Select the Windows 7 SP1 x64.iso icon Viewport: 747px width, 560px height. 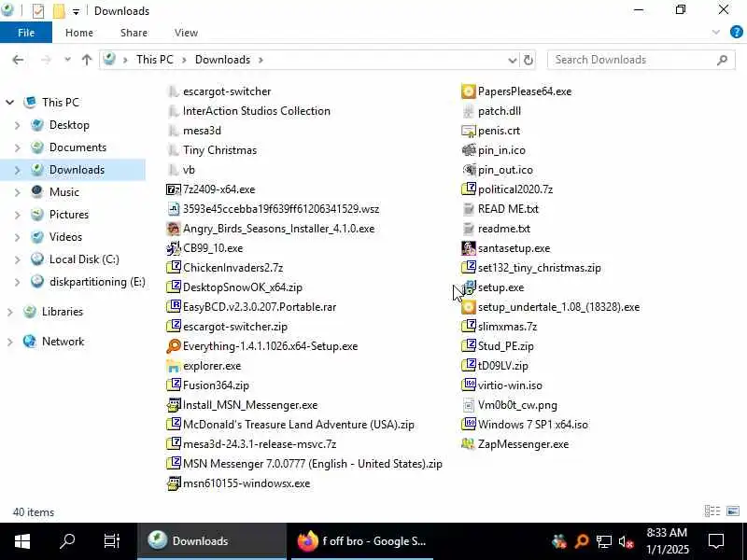tap(469, 425)
